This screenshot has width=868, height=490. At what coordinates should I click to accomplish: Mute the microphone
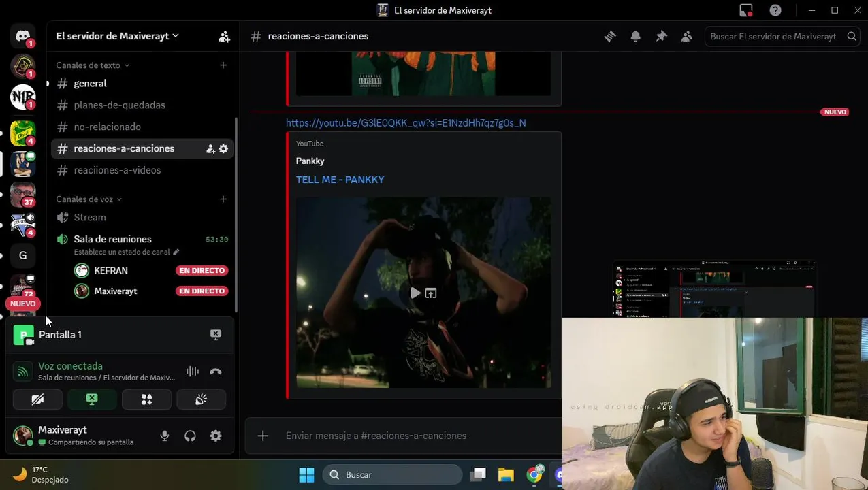click(165, 436)
